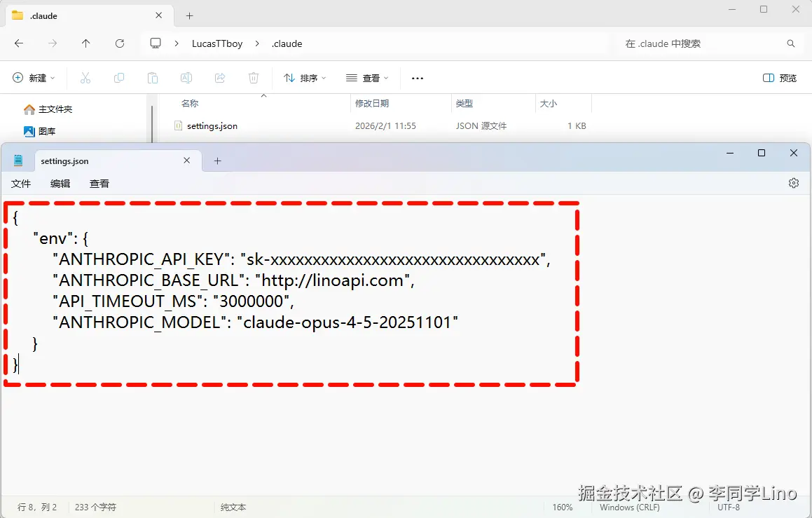Click the Cut scissors icon
Viewport: 812px width, 518px height.
[85, 79]
